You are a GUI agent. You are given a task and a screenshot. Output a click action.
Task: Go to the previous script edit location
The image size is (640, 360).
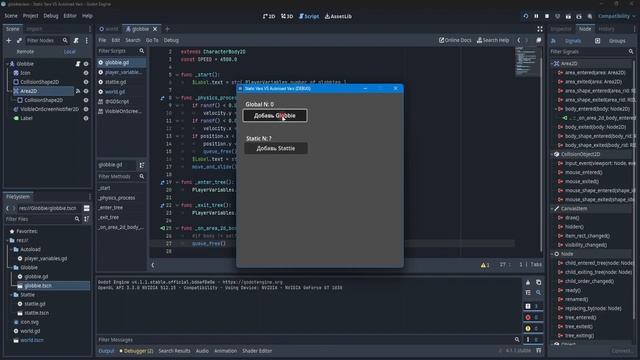(x=519, y=40)
